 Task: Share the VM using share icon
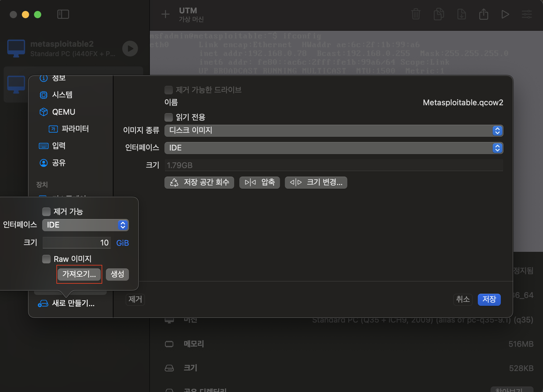tap(484, 14)
